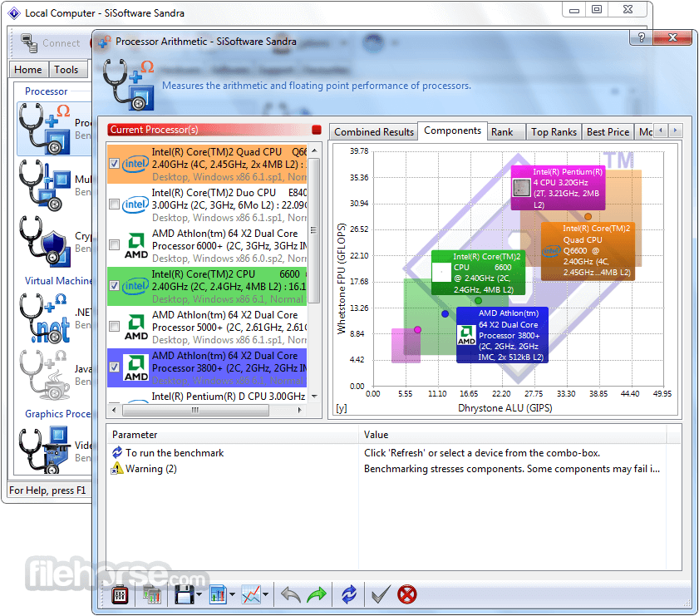The height and width of the screenshot is (616, 699).
Task: Click the floppy disk save icon
Action: pos(185,594)
